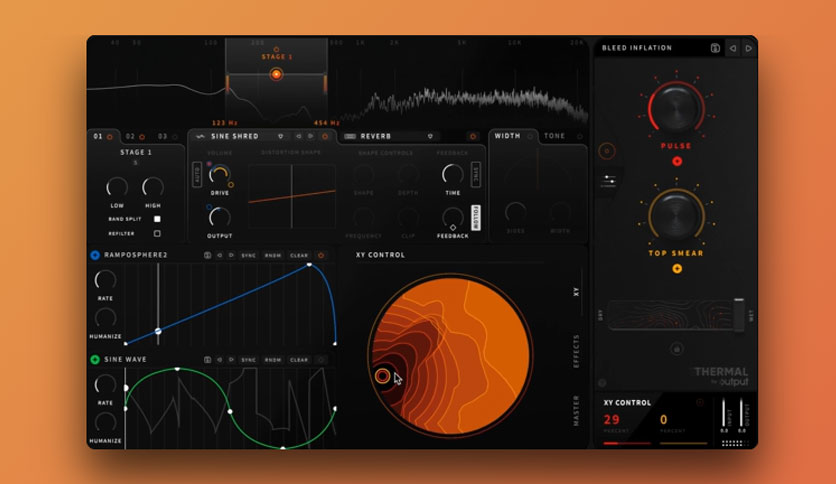Toggle the Sine Shred power button
836x484 pixels.
point(325,136)
